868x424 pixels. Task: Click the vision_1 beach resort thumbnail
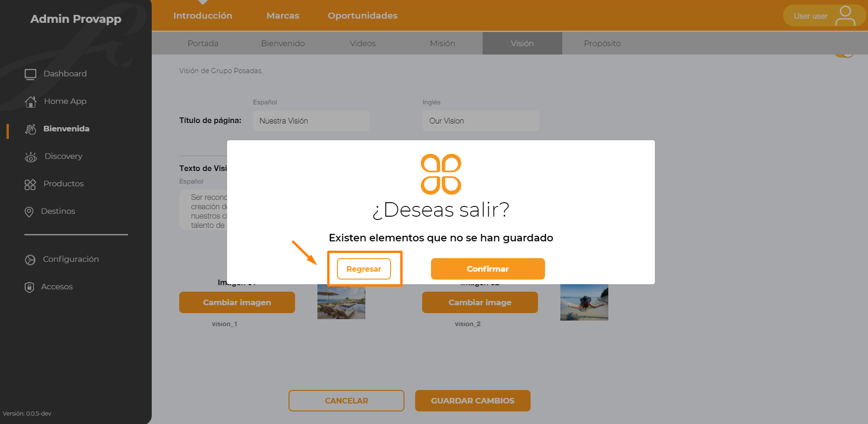click(x=341, y=302)
